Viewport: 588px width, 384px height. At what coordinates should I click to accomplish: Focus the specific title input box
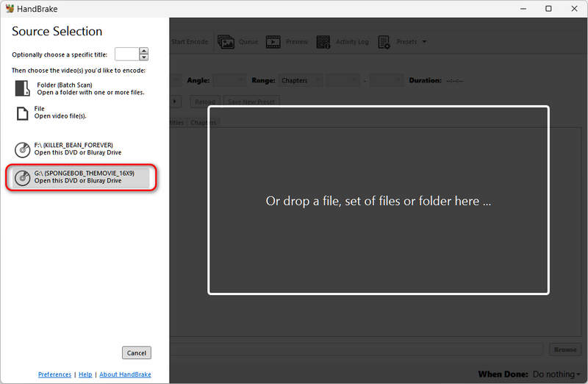click(126, 54)
